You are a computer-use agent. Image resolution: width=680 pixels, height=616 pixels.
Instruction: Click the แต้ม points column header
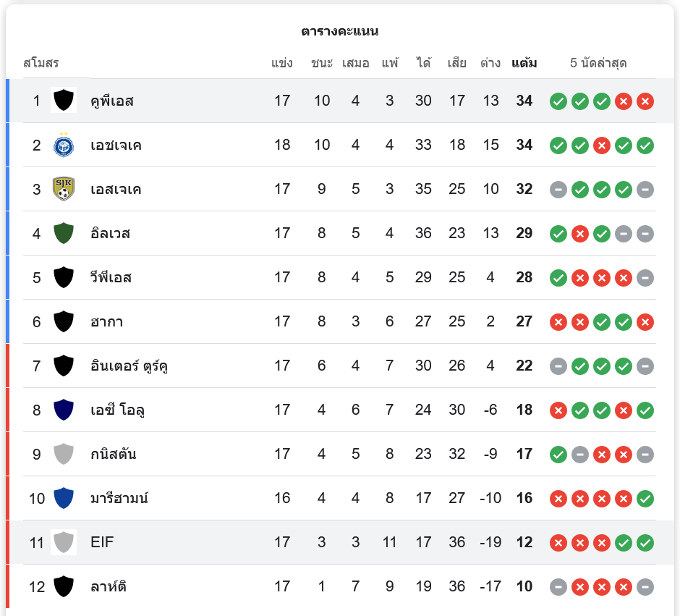click(x=524, y=63)
